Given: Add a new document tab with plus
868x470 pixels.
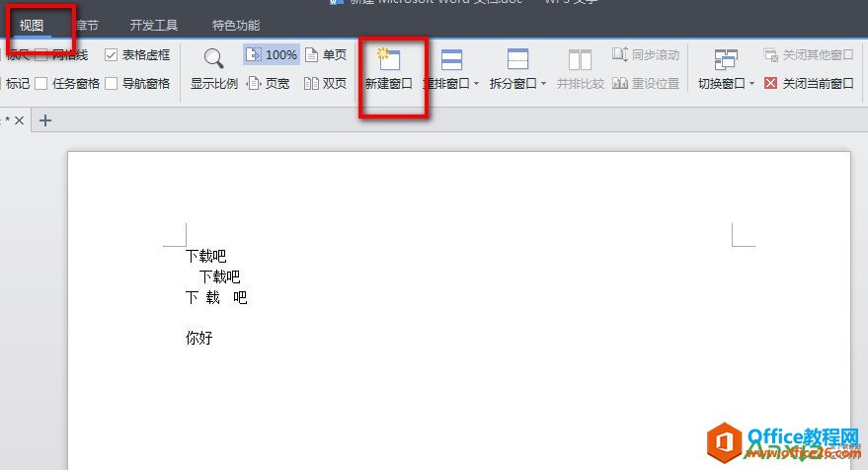Looking at the screenshot, I should pos(45,120).
